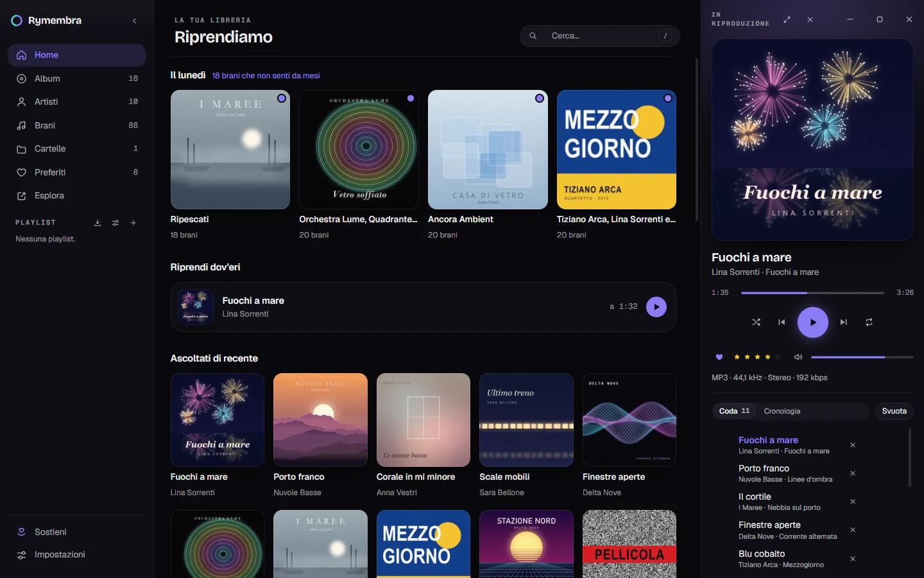
Task: Play the current track from player panel
Action: (813, 322)
